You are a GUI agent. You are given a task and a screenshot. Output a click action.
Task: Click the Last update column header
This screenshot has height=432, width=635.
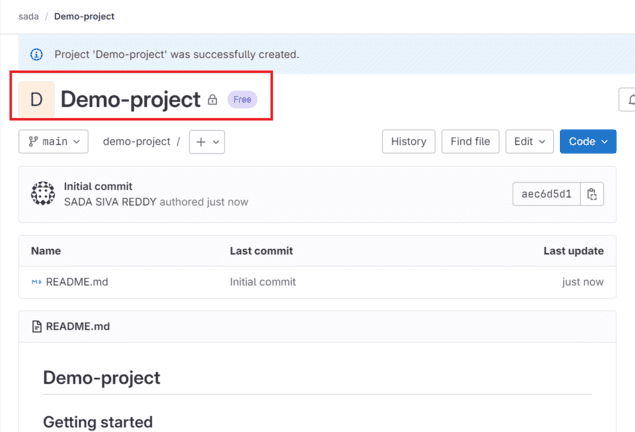click(x=573, y=251)
